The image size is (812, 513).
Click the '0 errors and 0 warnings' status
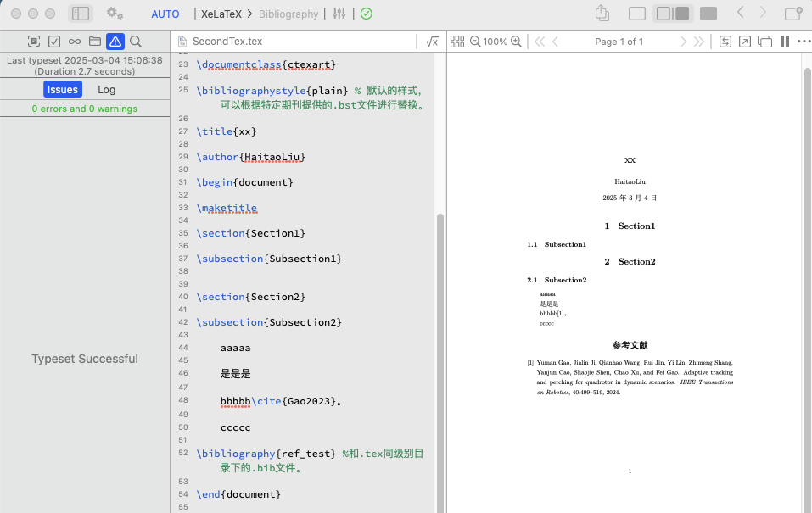84,109
